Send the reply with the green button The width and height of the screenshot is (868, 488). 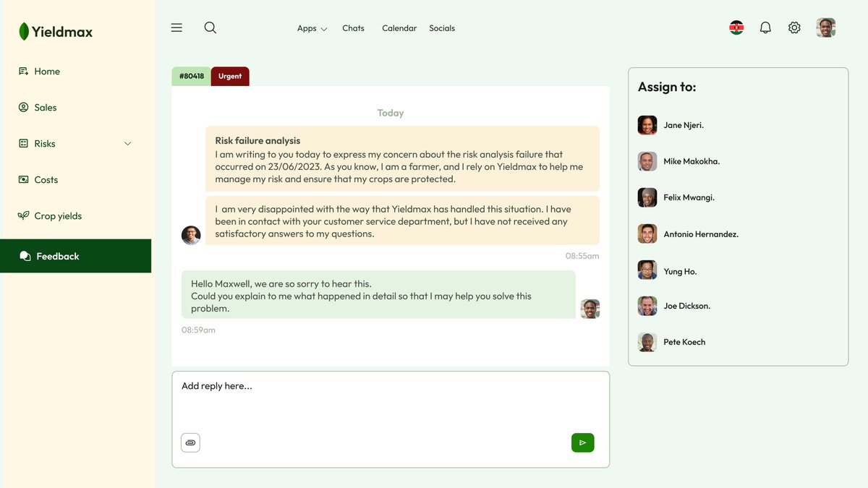pyautogui.click(x=583, y=442)
